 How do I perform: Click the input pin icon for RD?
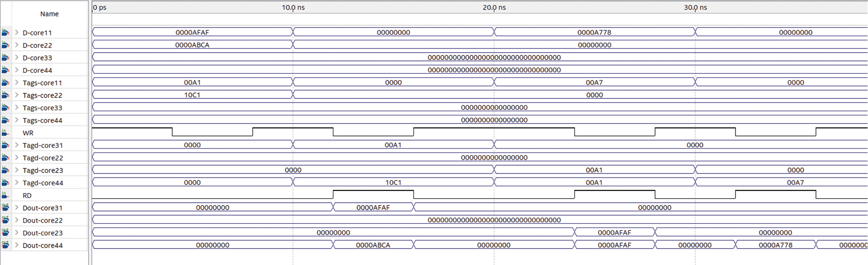[x=5, y=195]
